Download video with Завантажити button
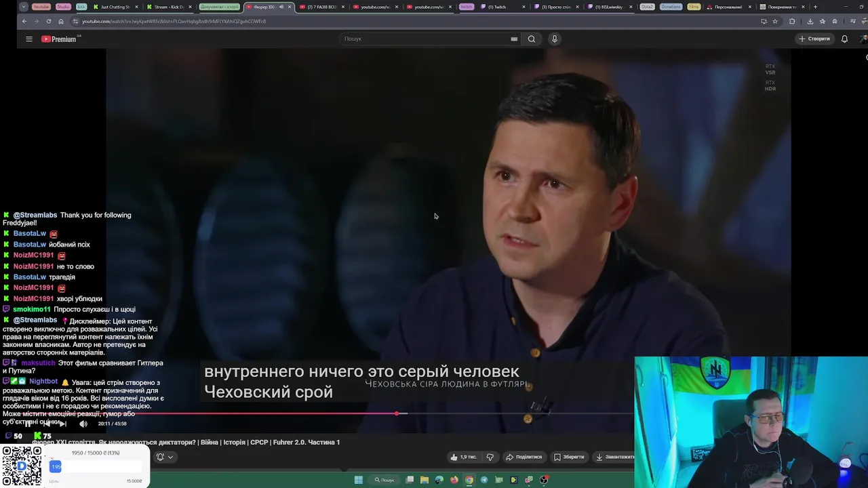This screenshot has width=868, height=488. tap(614, 457)
